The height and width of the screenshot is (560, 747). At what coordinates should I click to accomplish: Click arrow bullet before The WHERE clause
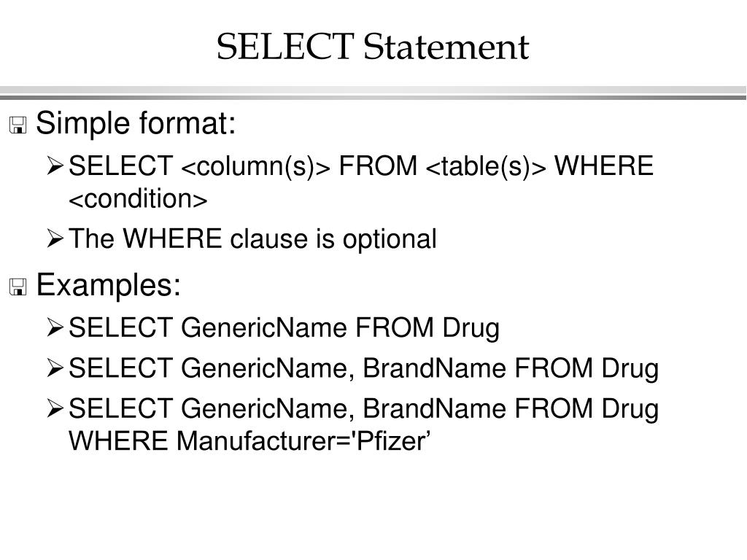(55, 238)
